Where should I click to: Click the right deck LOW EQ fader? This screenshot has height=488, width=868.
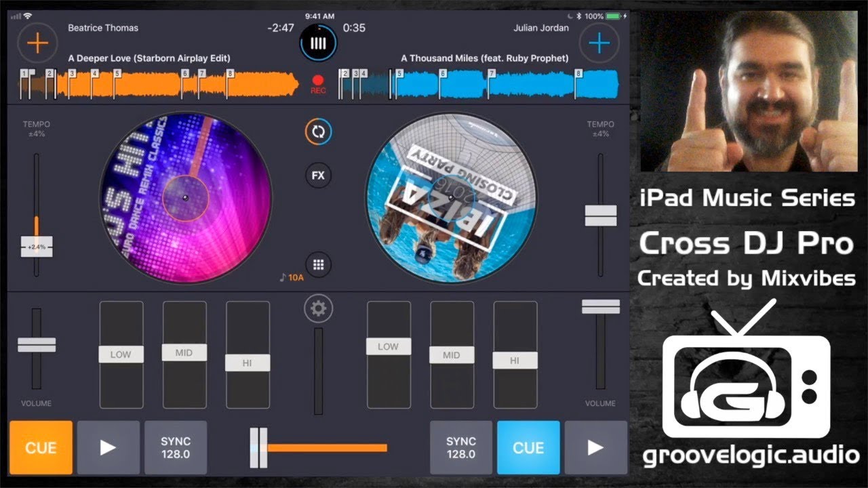[388, 346]
